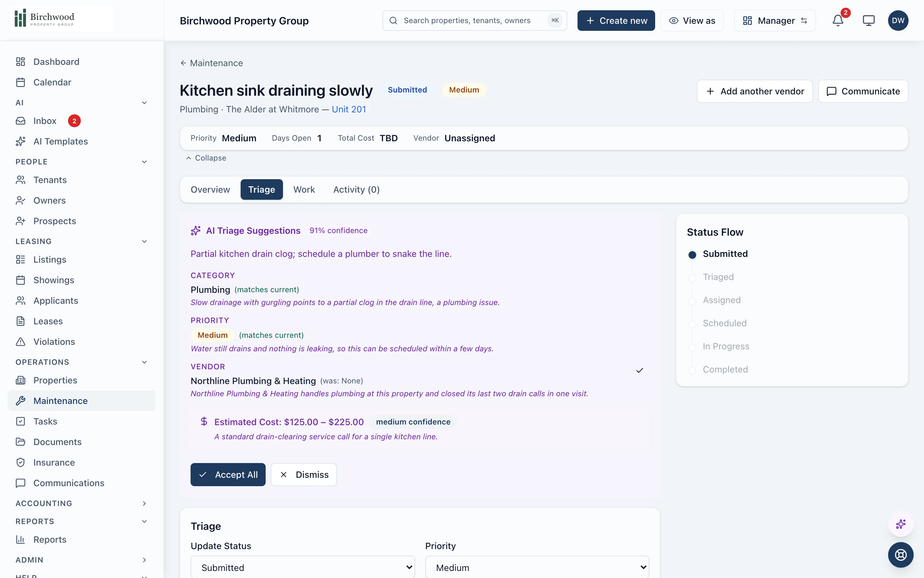This screenshot has height=578, width=924.
Task: Switch Manager role toggle
Action: (775, 21)
